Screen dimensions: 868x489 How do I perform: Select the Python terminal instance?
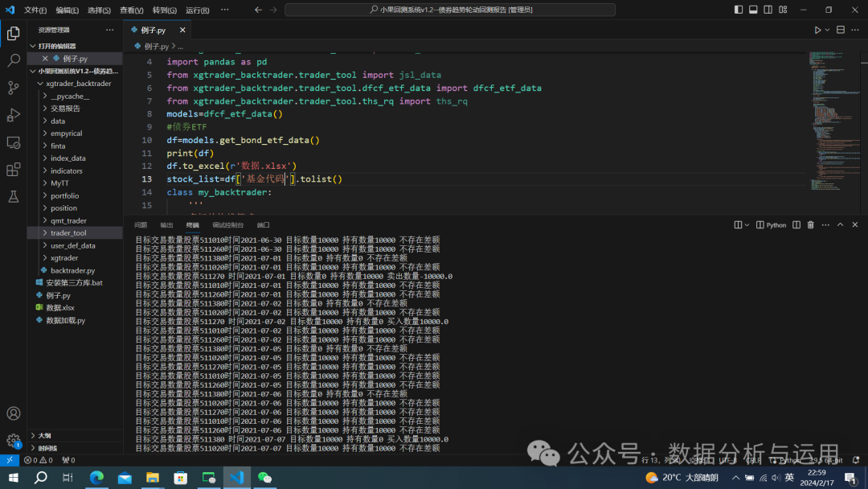[x=771, y=225]
